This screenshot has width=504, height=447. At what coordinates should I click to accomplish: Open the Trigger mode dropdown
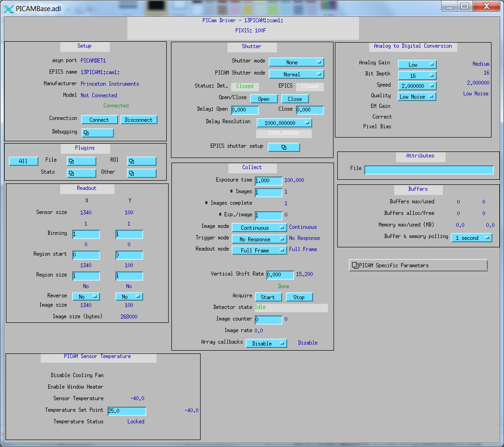coord(259,239)
